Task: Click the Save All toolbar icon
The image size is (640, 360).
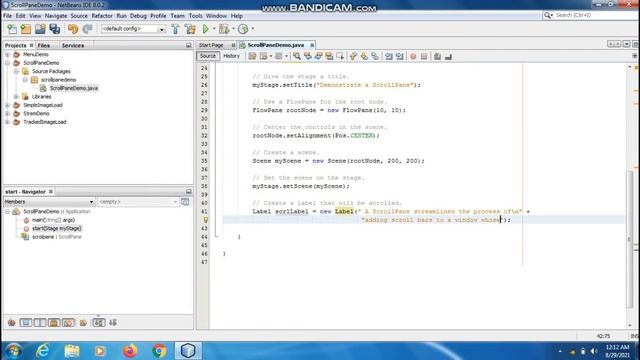Action: point(55,29)
